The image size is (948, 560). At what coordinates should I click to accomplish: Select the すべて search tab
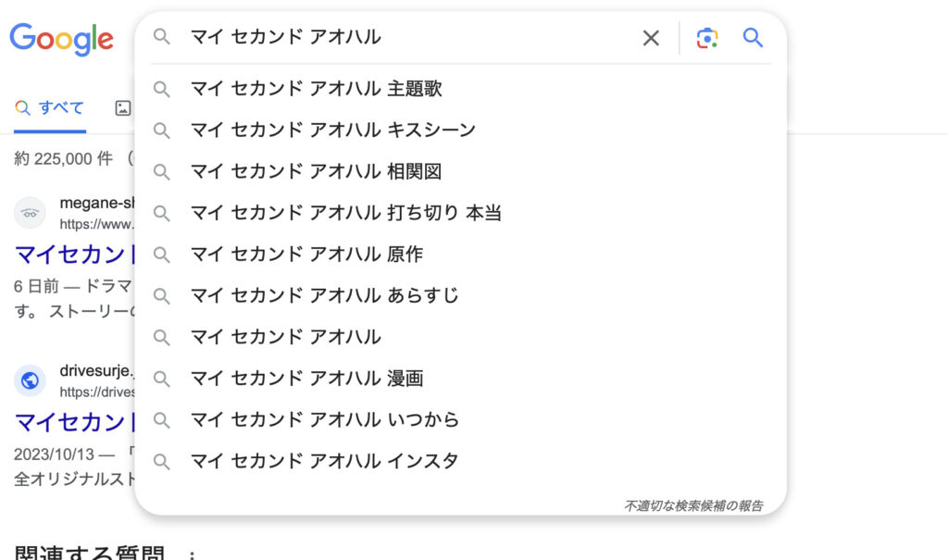point(50,108)
